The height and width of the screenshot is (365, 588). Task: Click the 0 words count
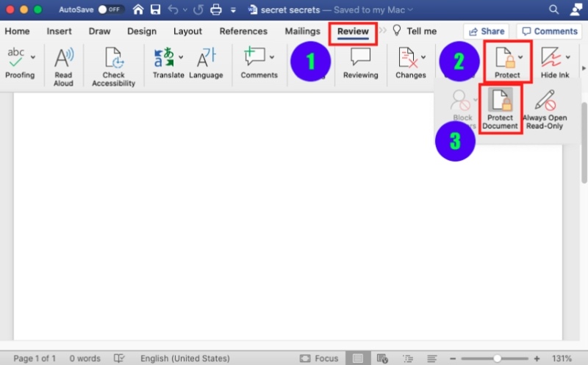(x=85, y=358)
